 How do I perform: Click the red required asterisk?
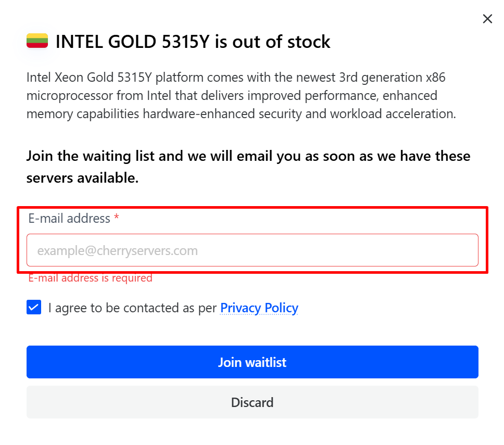pos(117,219)
